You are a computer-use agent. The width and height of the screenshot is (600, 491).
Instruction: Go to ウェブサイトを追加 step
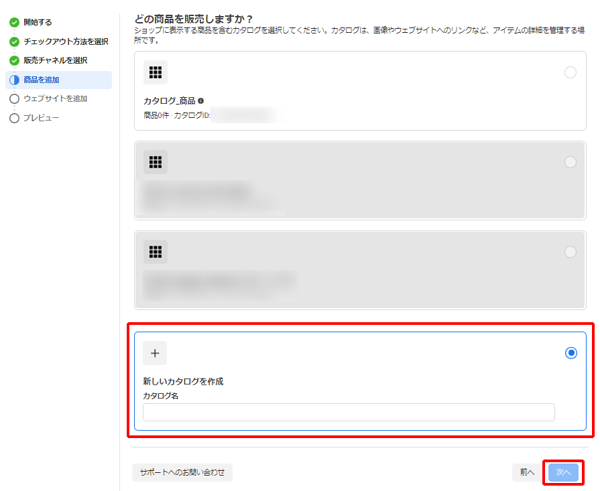[55, 99]
